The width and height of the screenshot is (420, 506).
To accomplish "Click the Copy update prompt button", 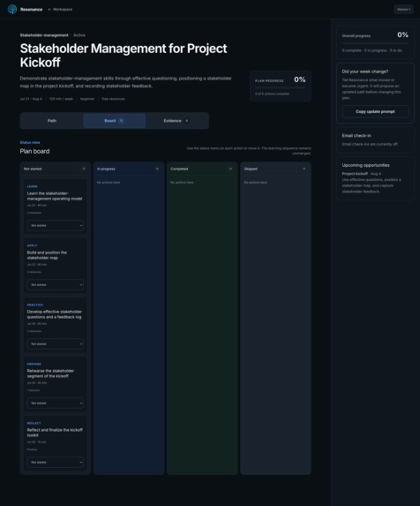I will coord(375,111).
